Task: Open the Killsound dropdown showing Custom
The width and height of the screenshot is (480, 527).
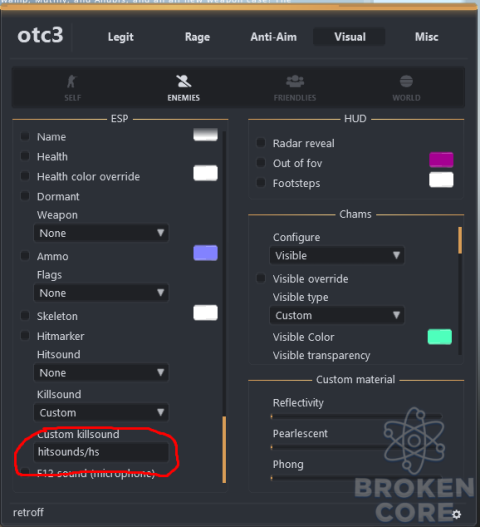Action: point(101,412)
